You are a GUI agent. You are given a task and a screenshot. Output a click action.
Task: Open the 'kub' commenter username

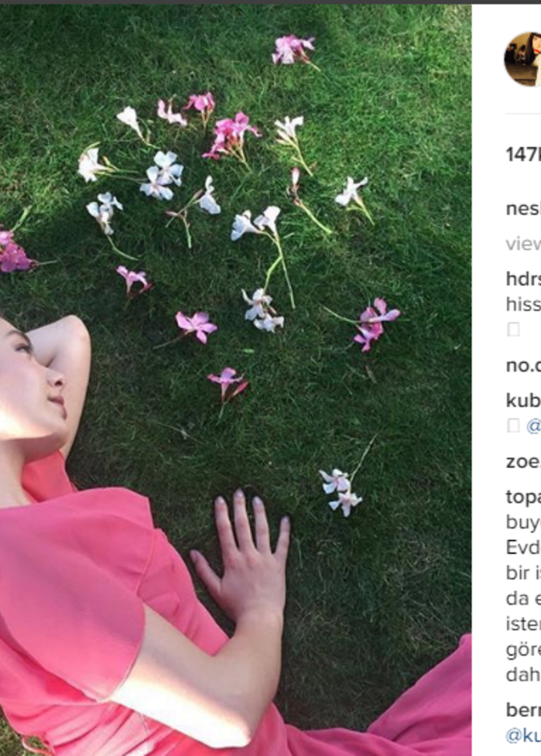click(x=523, y=401)
